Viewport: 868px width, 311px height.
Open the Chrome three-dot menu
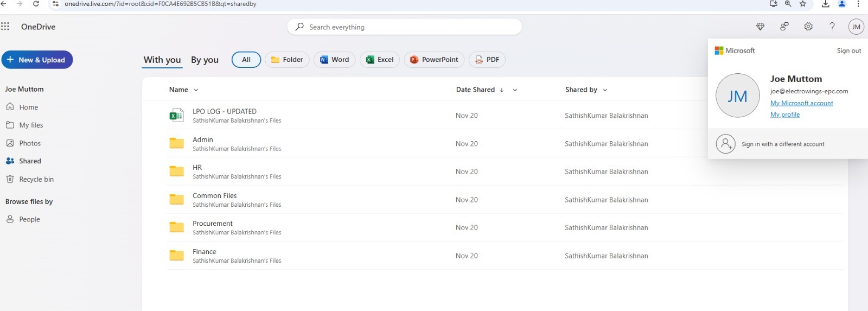pos(858,4)
